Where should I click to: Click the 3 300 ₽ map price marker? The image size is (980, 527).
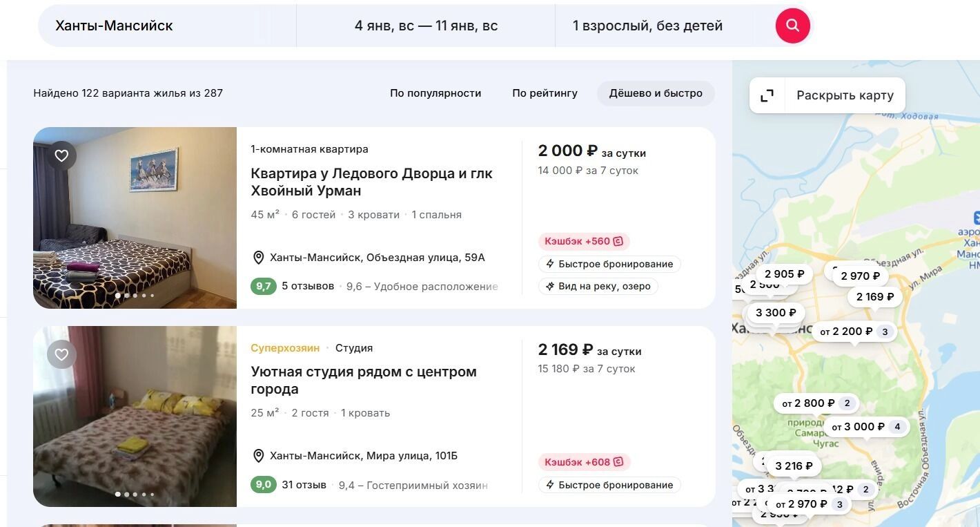coord(776,312)
